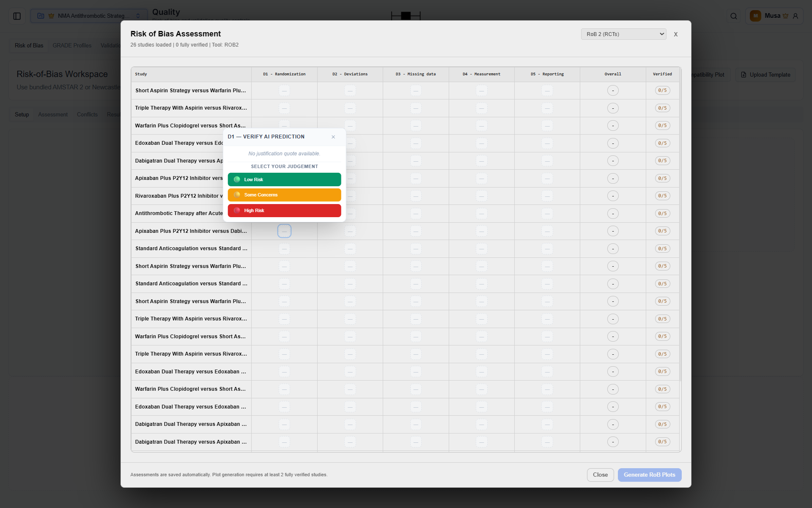Viewport: 812px width, 508px height.
Task: Select High Risk judgement
Action: (x=284, y=210)
